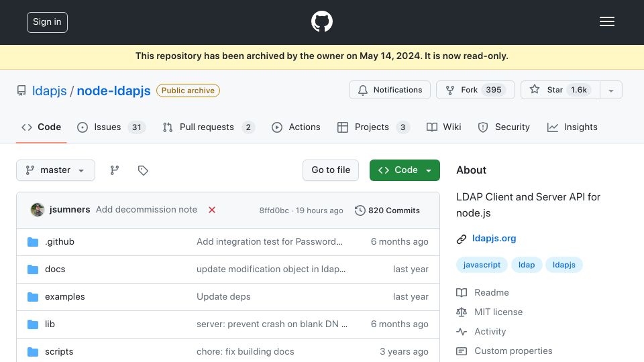Switch to the Security tab
Image resolution: width=644 pixels, height=362 pixels.
click(504, 127)
